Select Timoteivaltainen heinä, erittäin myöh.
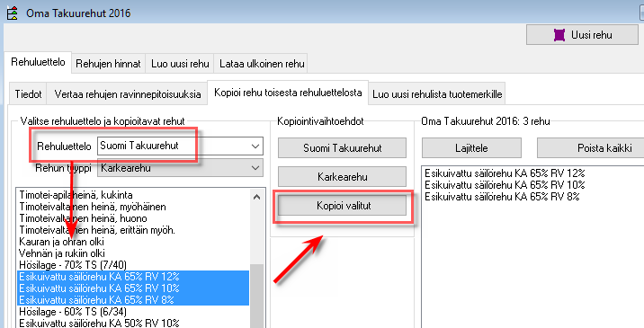The height and width of the screenshot is (328, 644). coord(133,230)
